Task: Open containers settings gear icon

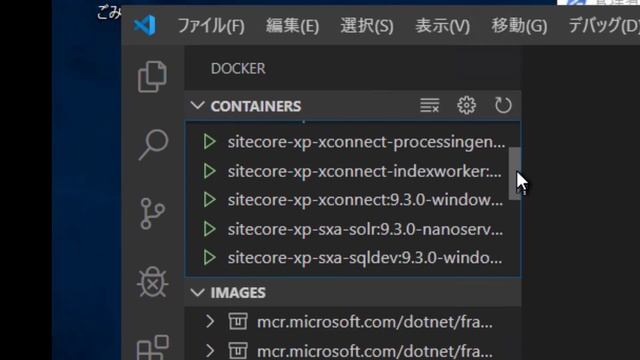Action: tap(466, 105)
